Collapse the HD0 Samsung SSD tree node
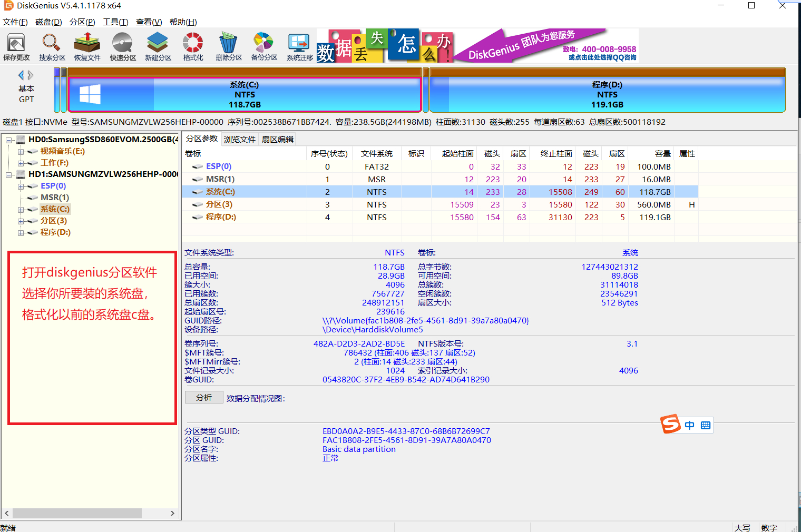 pos(9,140)
